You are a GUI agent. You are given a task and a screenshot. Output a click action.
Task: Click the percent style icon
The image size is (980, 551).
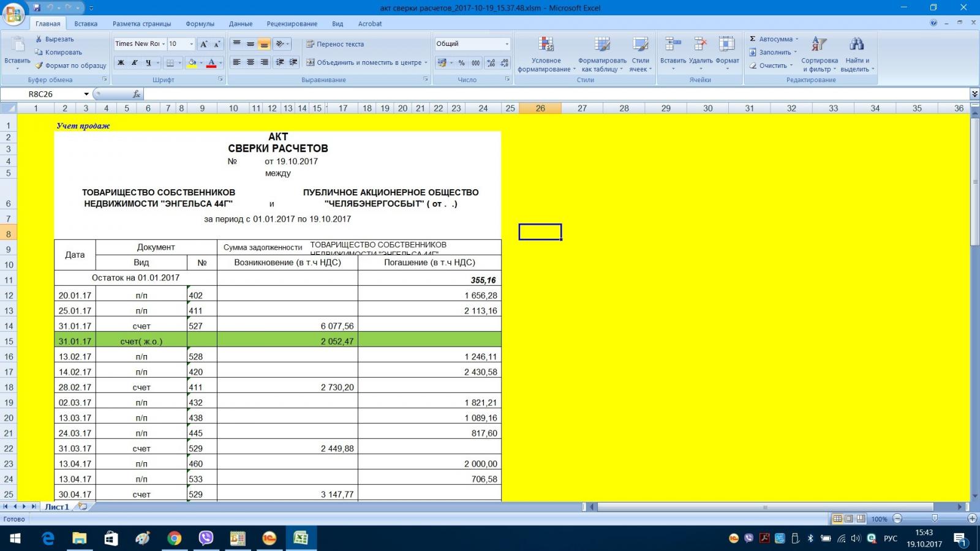point(461,62)
